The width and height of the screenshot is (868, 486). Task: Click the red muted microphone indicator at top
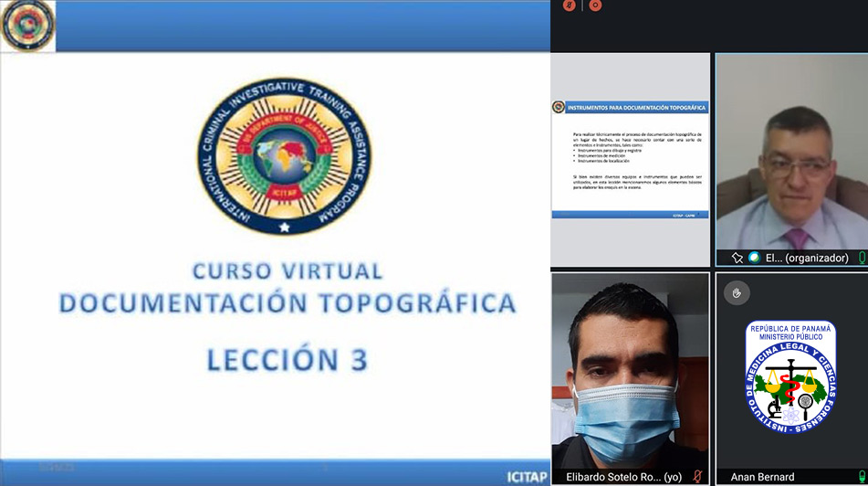569,5
